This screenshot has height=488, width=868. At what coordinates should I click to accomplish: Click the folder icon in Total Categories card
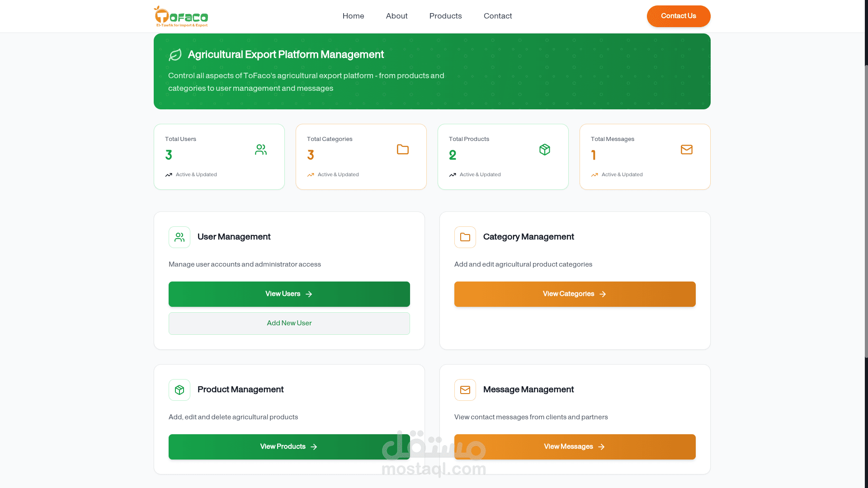(402, 150)
